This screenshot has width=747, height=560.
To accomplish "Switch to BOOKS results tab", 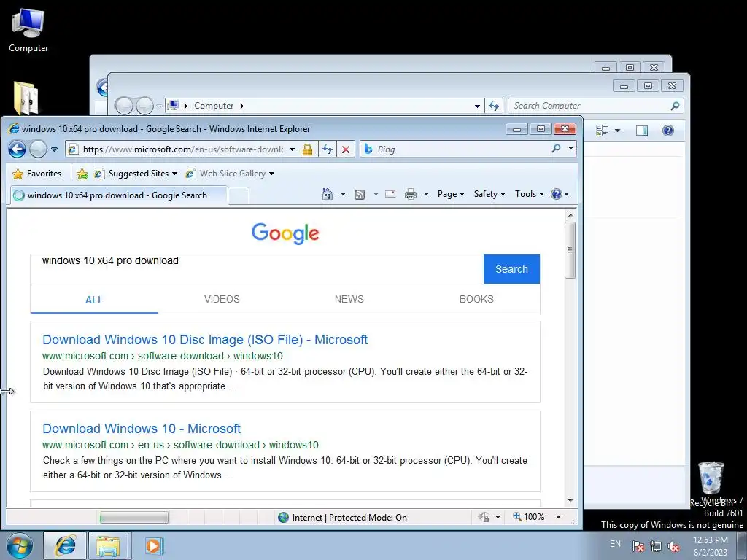I will click(476, 299).
